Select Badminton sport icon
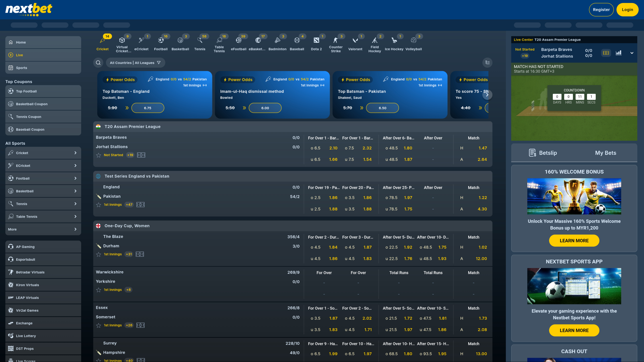The width and height of the screenshot is (644, 362). tap(278, 44)
